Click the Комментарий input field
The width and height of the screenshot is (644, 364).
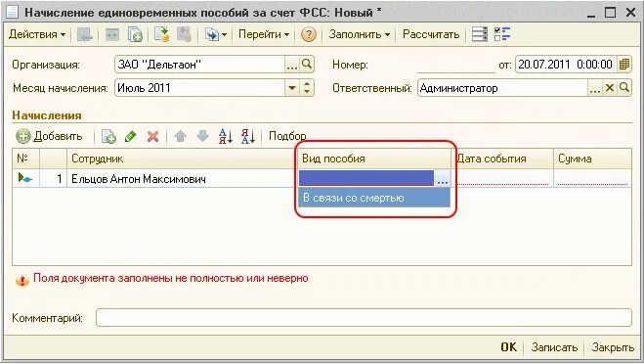364,318
